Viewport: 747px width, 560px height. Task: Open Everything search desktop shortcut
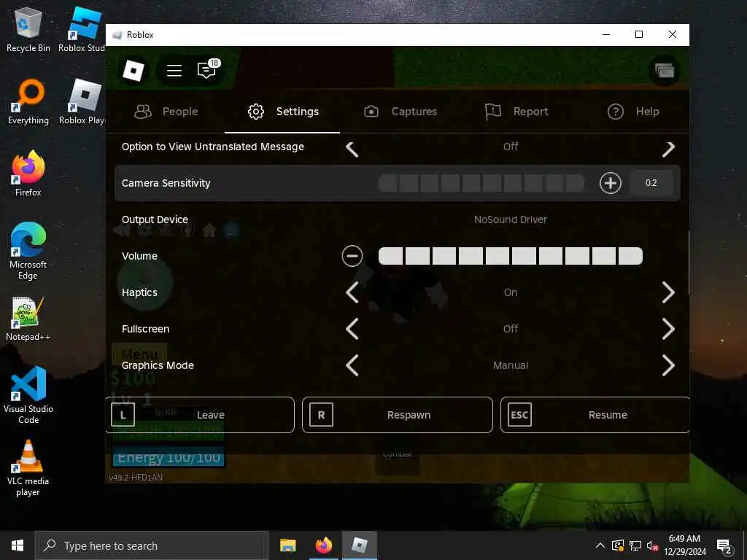(x=28, y=102)
